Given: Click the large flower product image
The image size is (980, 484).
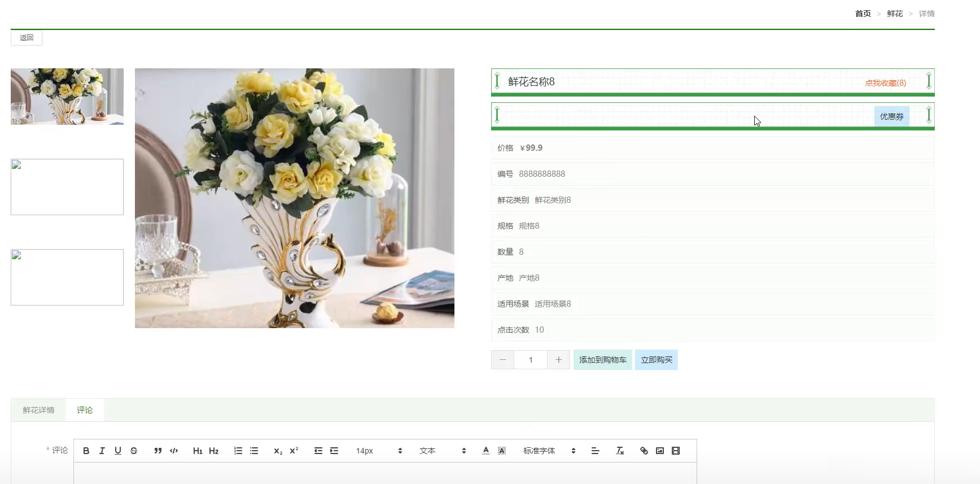Looking at the screenshot, I should 295,198.
